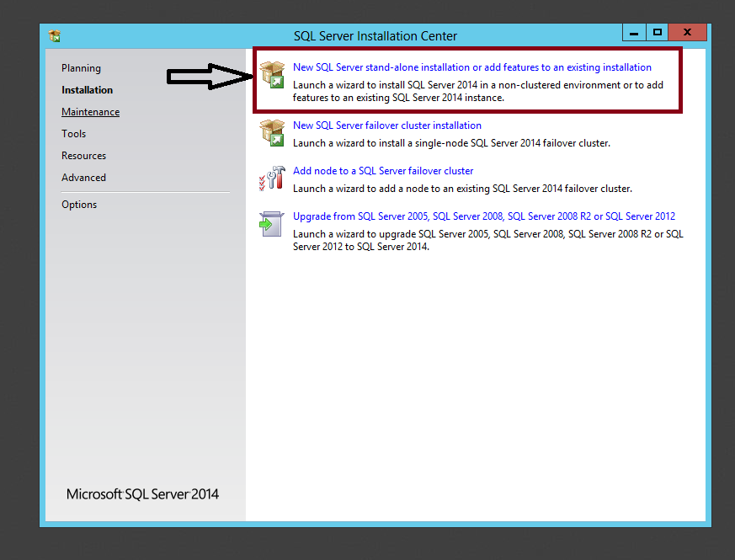The height and width of the screenshot is (560, 735).
Task: Open New SQL Server failover cluster installation
Action: (x=386, y=125)
